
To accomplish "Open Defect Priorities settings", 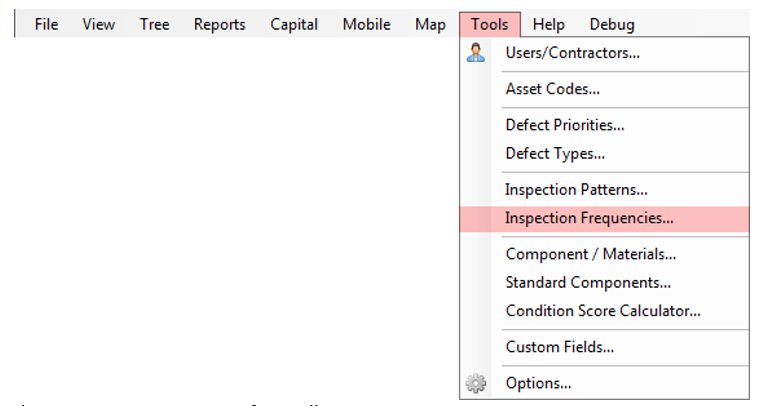I will click(565, 125).
